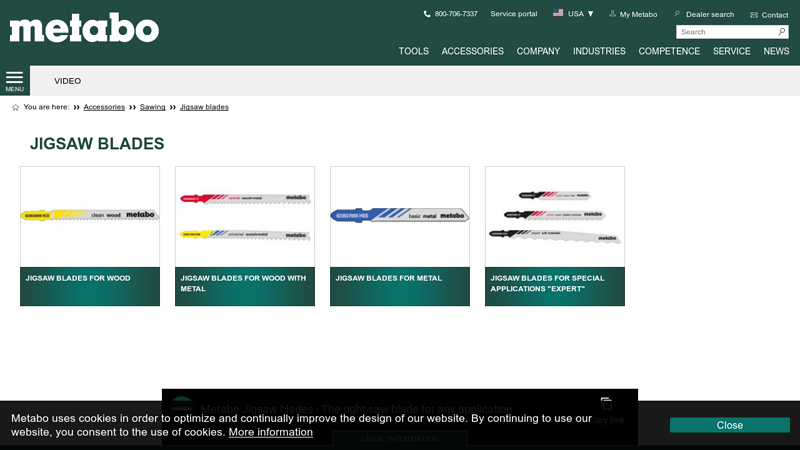This screenshot has width=800, height=450.
Task: Click the Service portal link
Action: 514,14
